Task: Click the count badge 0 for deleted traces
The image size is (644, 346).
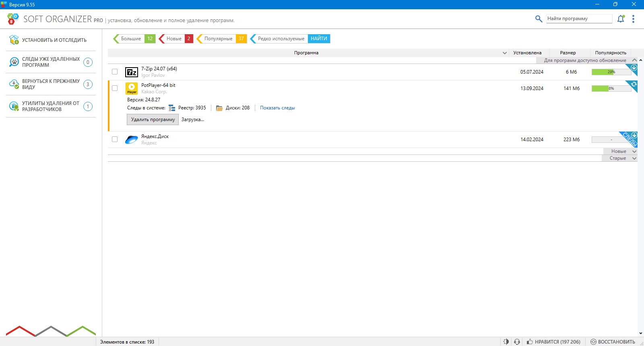Action: (88, 62)
